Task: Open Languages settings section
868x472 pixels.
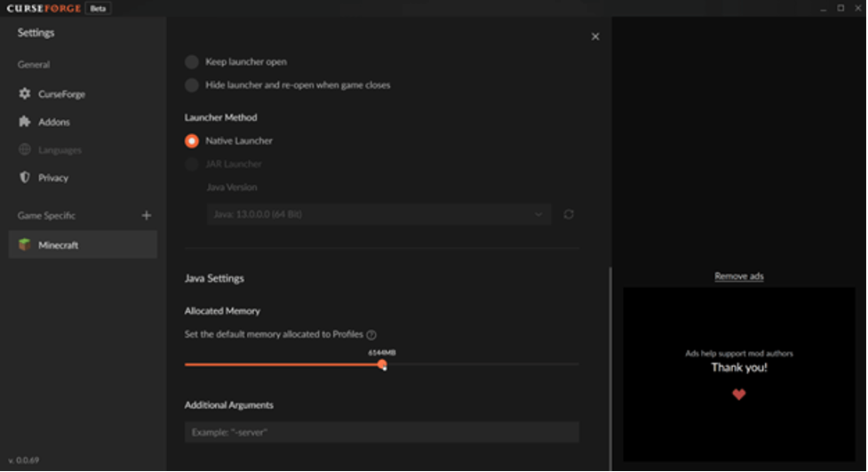Action: [60, 150]
